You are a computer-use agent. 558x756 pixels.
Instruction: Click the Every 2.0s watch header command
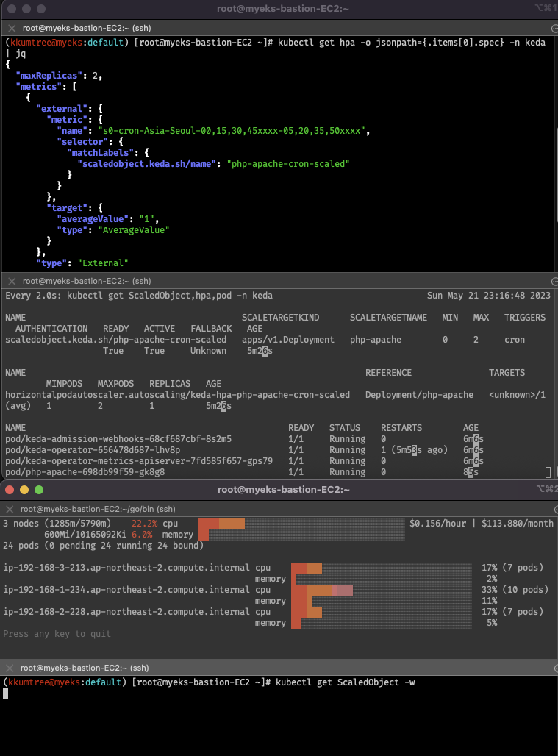(139, 296)
